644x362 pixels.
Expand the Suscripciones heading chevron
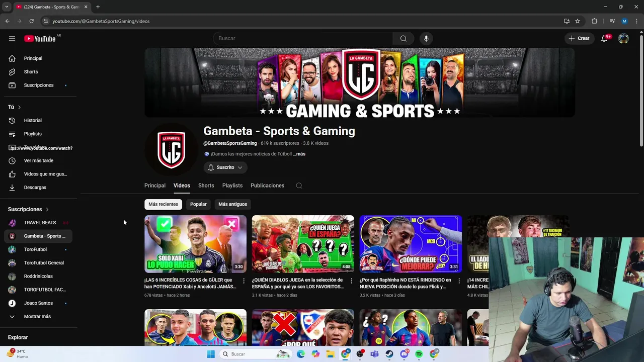click(x=47, y=209)
